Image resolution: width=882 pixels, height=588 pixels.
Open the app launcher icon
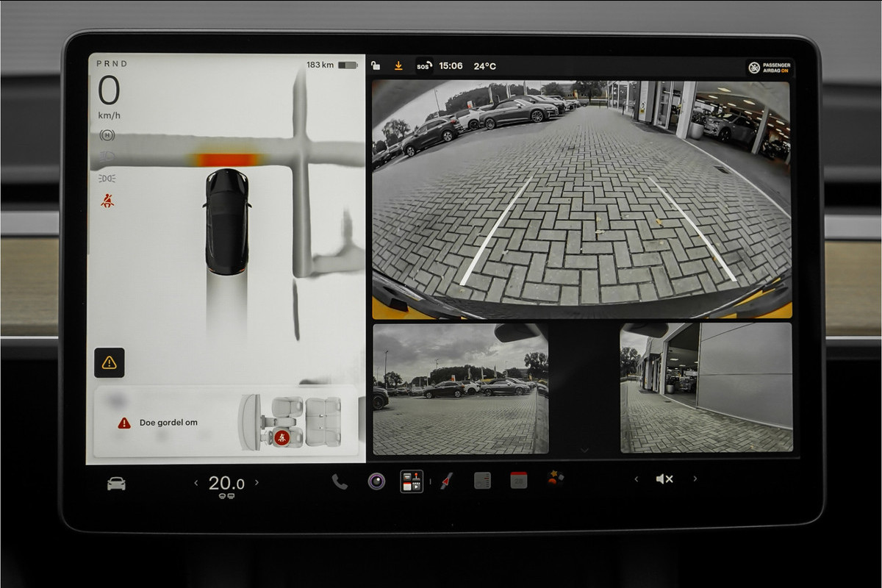[412, 481]
